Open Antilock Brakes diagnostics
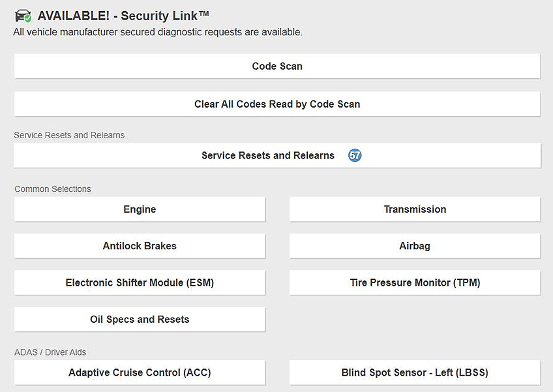The height and width of the screenshot is (392, 553). click(x=139, y=246)
